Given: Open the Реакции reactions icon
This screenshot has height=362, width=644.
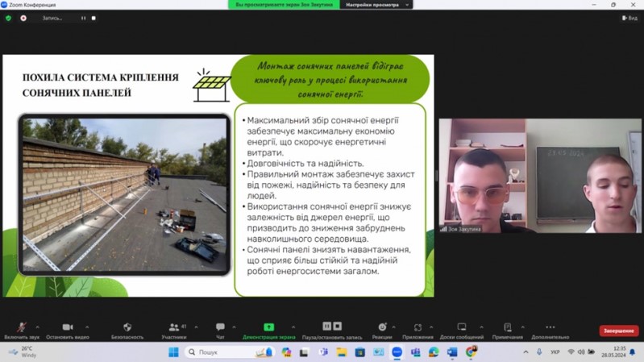Looking at the screenshot, I should [x=382, y=327].
